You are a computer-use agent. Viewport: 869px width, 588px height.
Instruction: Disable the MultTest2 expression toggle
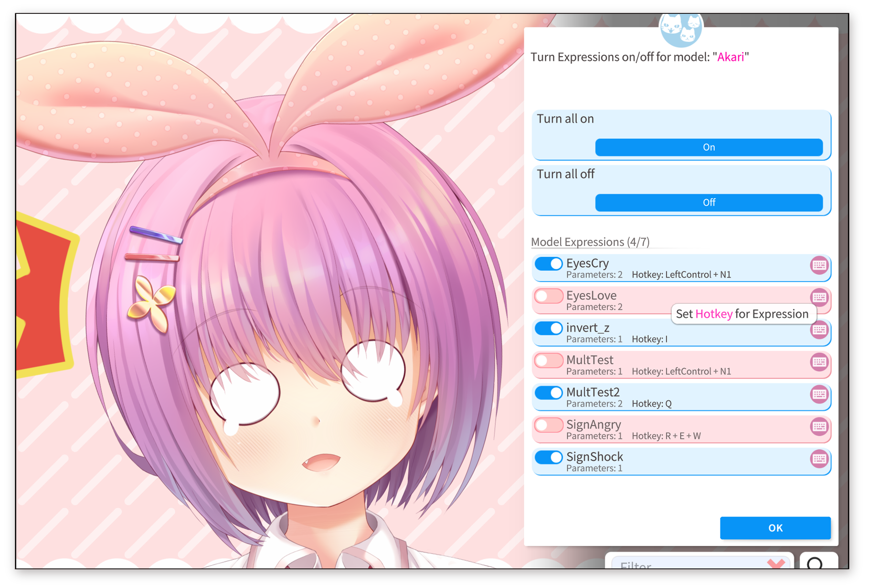coord(548,392)
